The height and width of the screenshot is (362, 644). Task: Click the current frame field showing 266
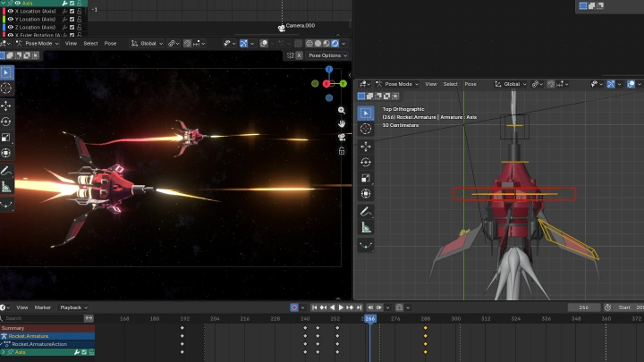583,307
